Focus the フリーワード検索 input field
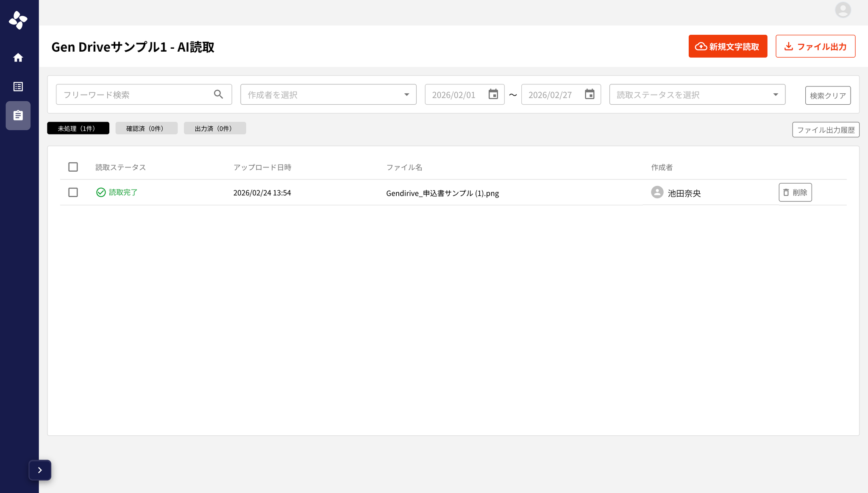The image size is (868, 493). [136, 95]
